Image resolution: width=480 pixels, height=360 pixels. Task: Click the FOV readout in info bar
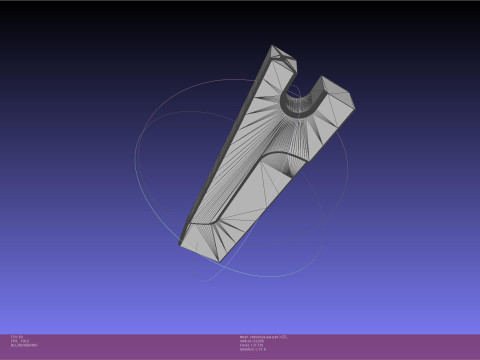16,337
